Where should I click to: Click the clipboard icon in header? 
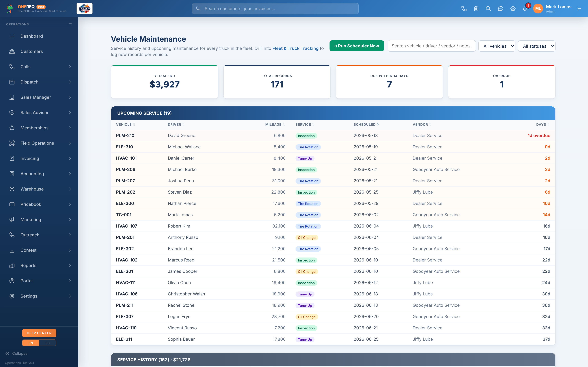coord(476,9)
